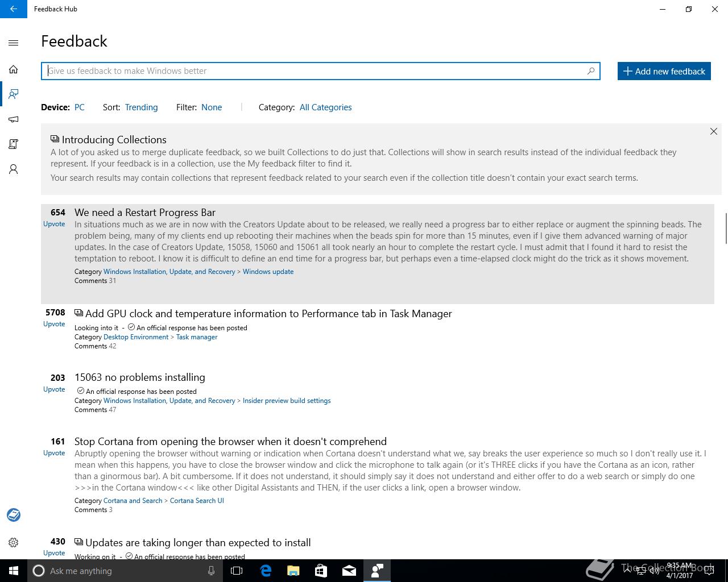This screenshot has width=728, height=582.
Task: Click the vertical scrollbar thumb
Action: tap(726, 228)
